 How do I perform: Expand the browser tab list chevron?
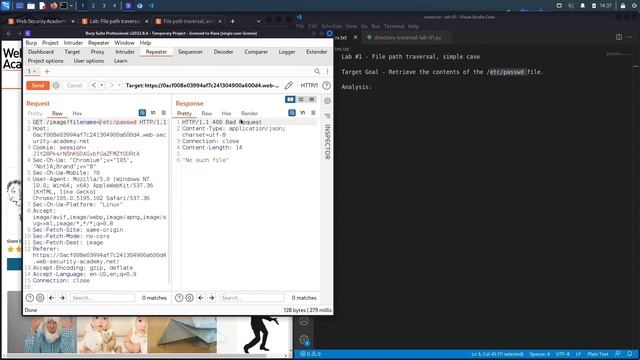point(258,21)
